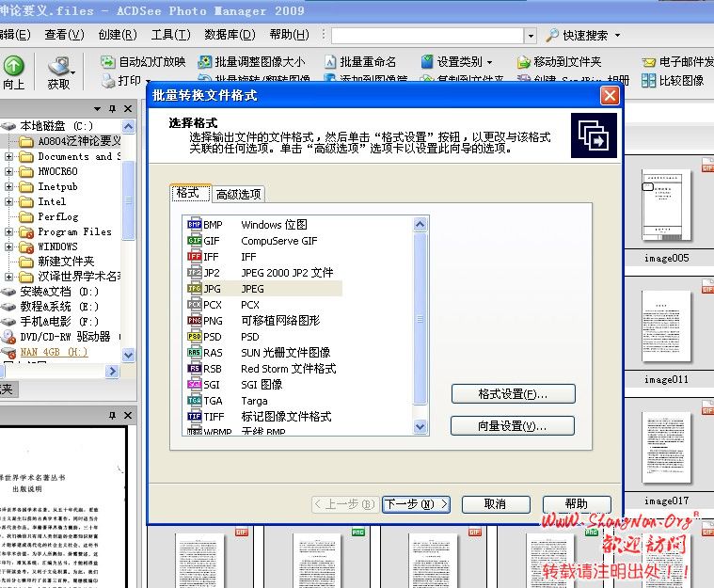Expand the Intel folder node
This screenshot has height=588, width=714.
point(8,201)
